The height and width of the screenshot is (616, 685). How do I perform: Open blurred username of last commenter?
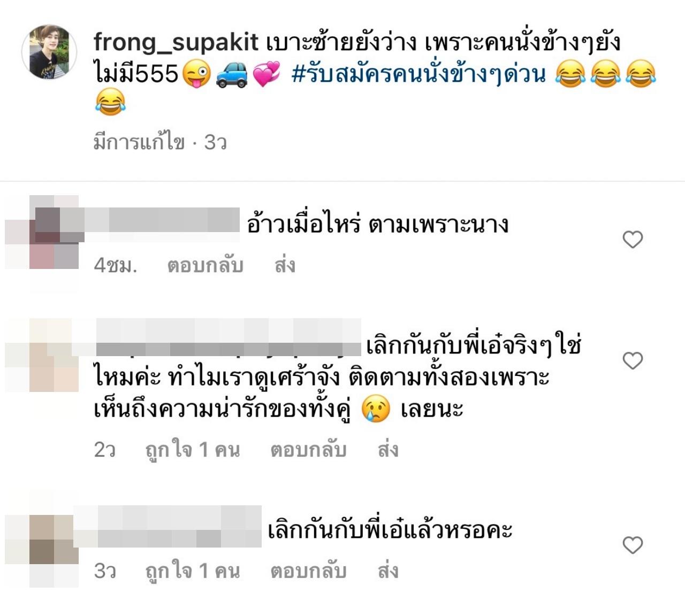click(x=168, y=527)
